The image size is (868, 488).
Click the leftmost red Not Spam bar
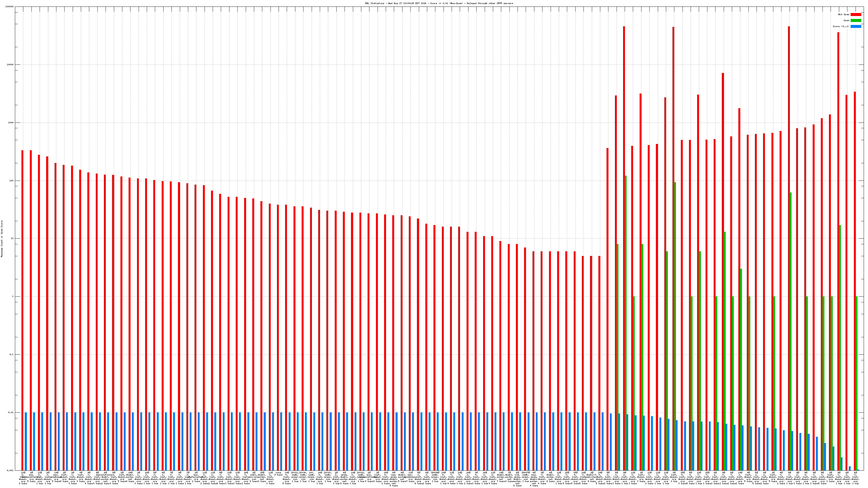[23, 310]
